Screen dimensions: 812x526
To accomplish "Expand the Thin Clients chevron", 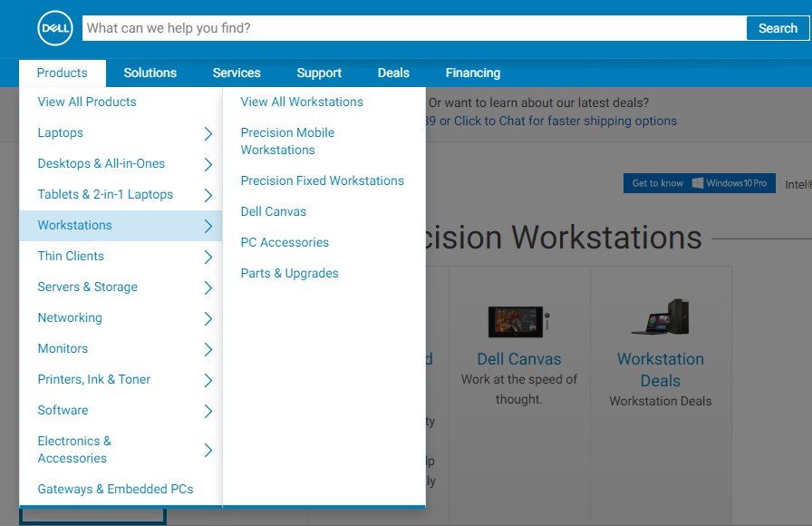I will point(208,257).
